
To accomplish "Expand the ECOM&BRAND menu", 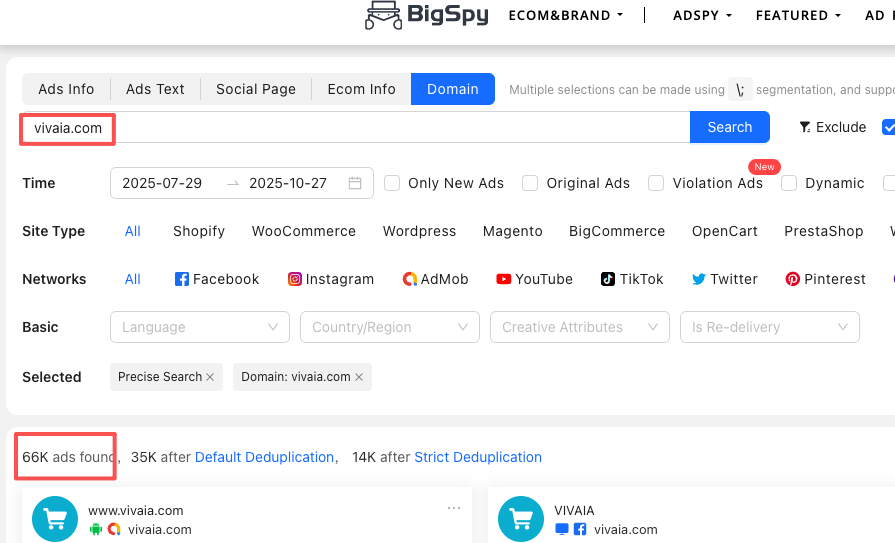I will (x=566, y=15).
